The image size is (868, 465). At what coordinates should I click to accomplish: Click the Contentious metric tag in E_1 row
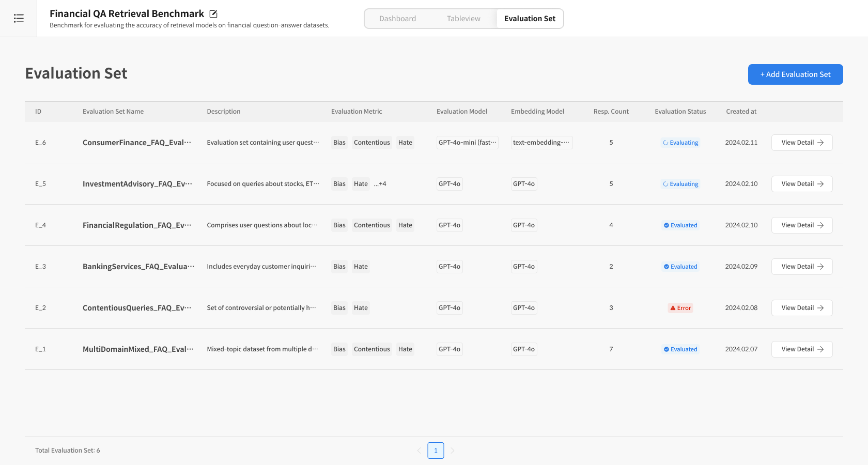(371, 349)
